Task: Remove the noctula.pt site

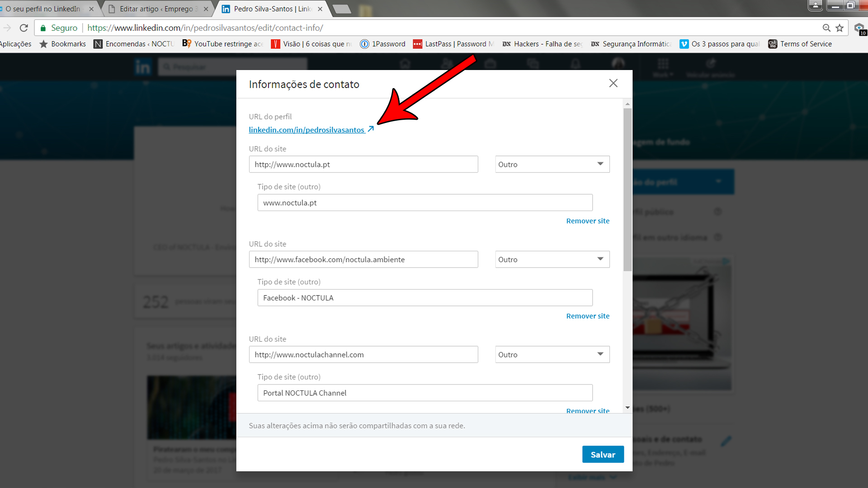Action: point(588,221)
